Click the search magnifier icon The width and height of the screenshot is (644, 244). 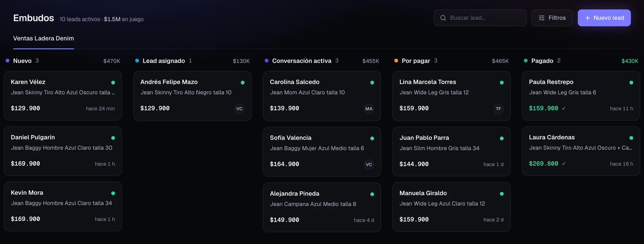point(443,18)
